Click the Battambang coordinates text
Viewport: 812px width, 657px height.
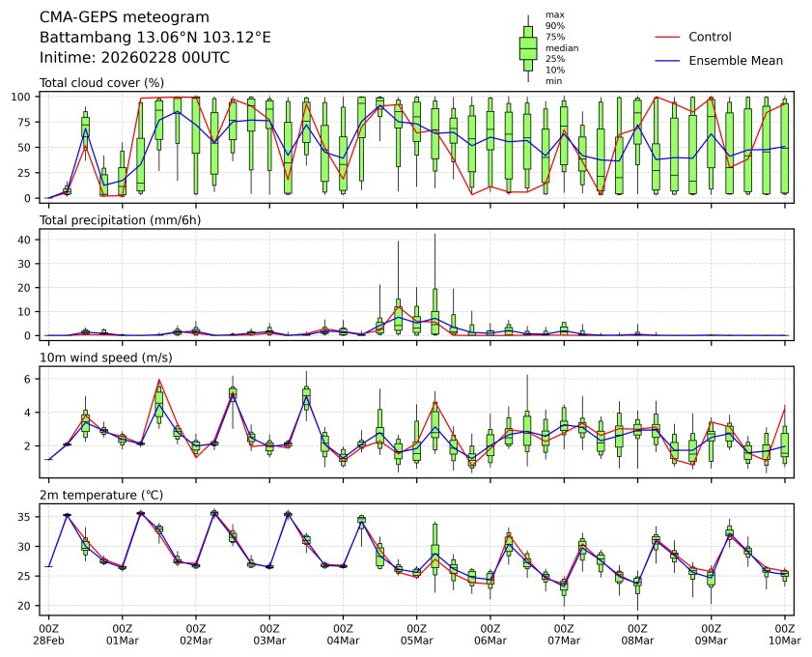[x=154, y=38]
